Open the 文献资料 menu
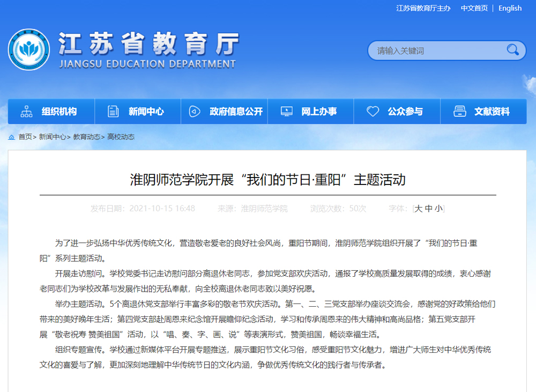The height and width of the screenshot is (392, 536). tap(492, 112)
